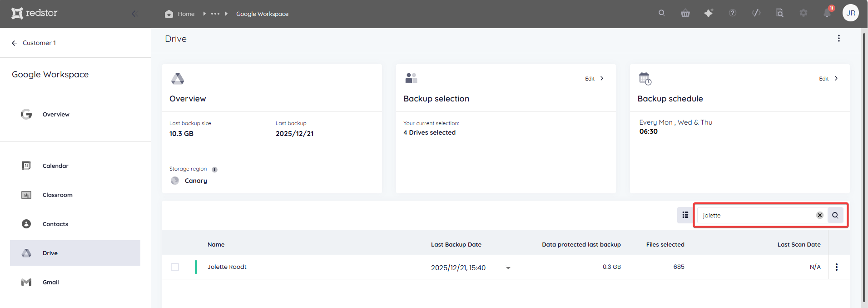This screenshot has height=308, width=868.
Task: Open the Jolette Roodt row actions menu
Action: (x=836, y=267)
